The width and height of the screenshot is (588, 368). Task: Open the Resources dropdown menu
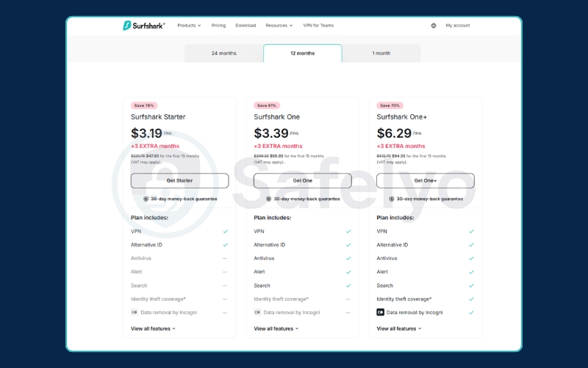click(x=279, y=26)
